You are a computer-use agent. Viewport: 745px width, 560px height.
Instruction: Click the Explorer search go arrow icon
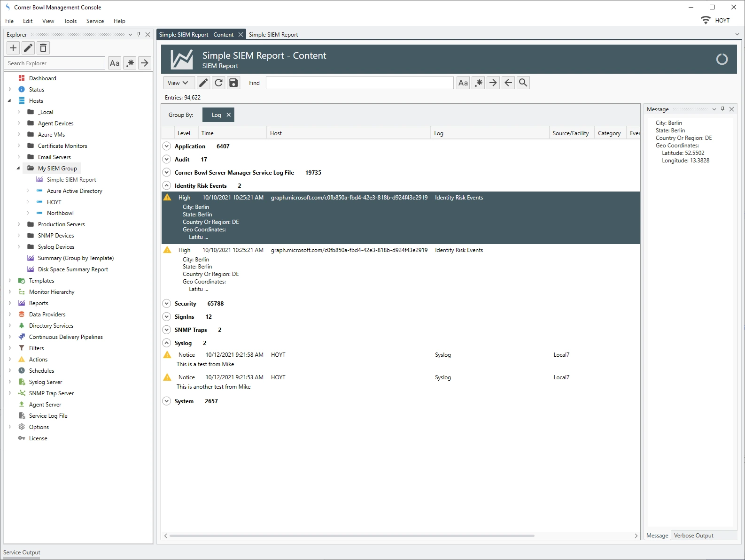click(x=145, y=63)
